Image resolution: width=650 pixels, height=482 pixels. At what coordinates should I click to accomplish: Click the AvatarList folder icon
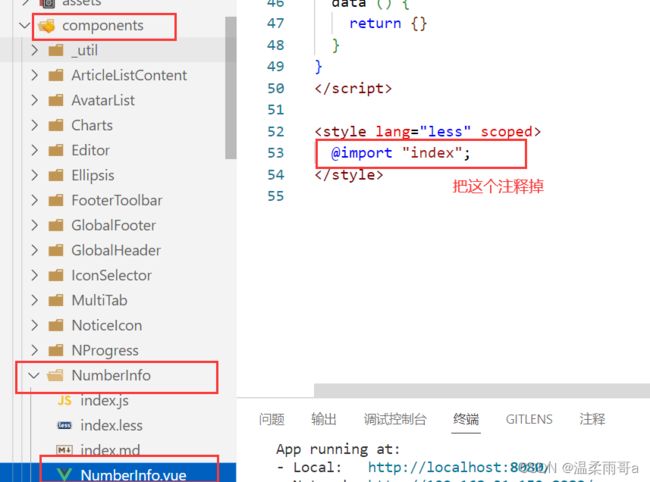tap(56, 100)
